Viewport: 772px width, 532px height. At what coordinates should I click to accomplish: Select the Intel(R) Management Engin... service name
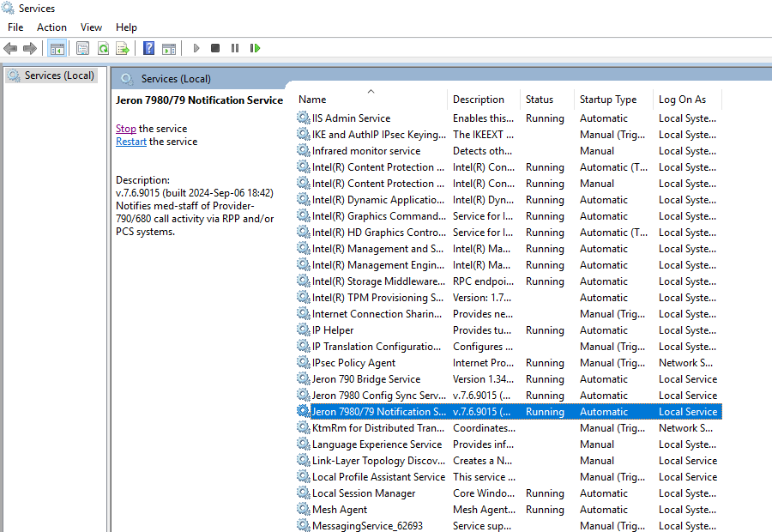coord(378,265)
